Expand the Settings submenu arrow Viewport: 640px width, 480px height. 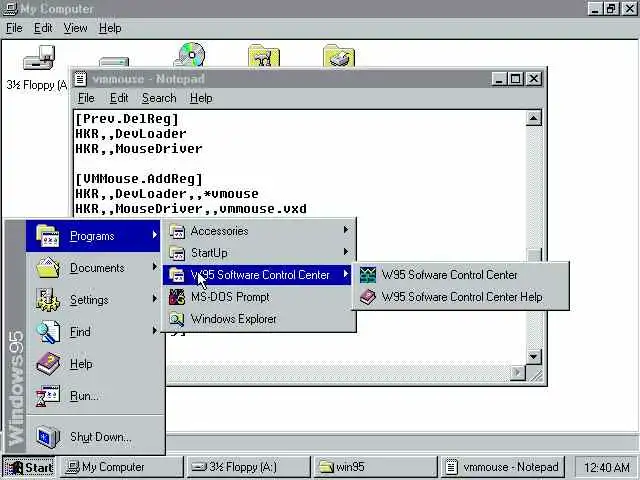coord(154,298)
